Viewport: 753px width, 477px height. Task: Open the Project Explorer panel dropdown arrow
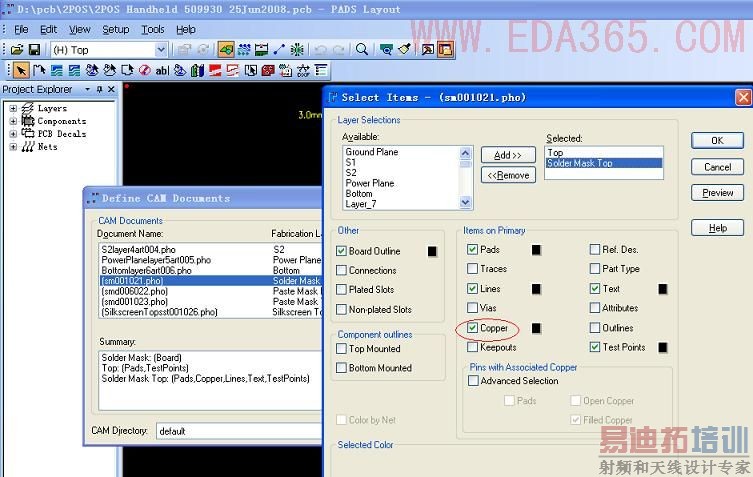pyautogui.click(x=87, y=89)
